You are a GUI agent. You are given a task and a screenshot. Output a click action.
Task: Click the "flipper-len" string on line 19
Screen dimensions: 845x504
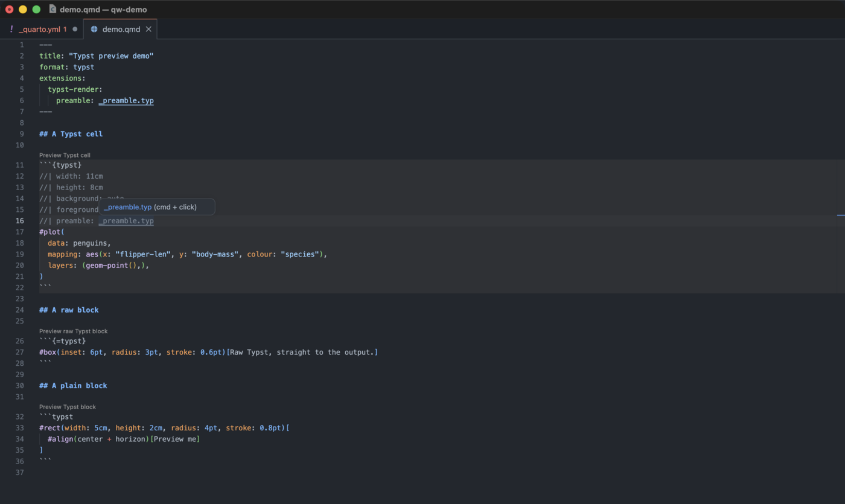pos(143,254)
